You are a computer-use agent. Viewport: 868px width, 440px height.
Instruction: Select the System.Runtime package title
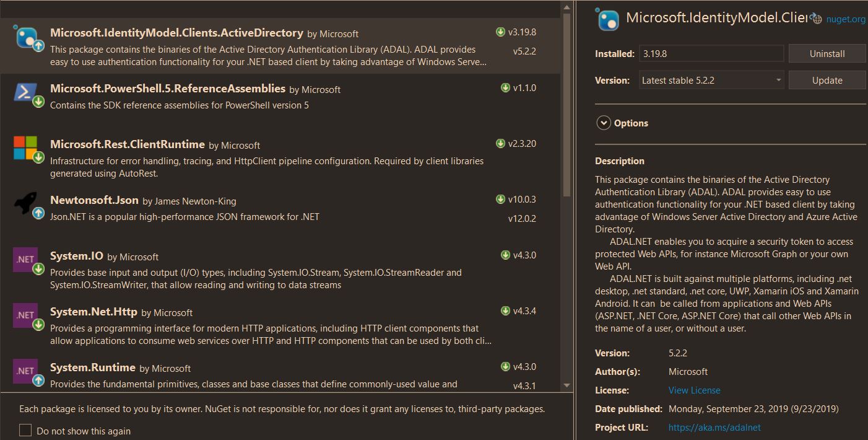tap(93, 367)
